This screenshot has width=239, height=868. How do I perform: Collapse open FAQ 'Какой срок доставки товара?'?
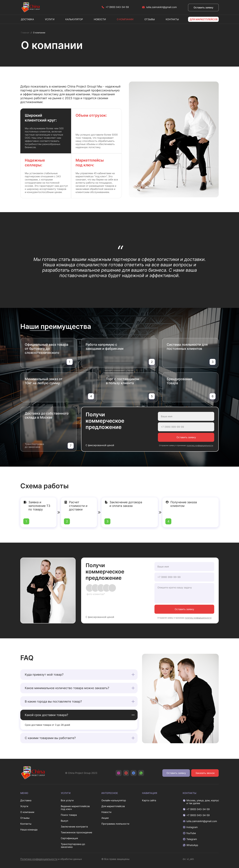(79, 715)
